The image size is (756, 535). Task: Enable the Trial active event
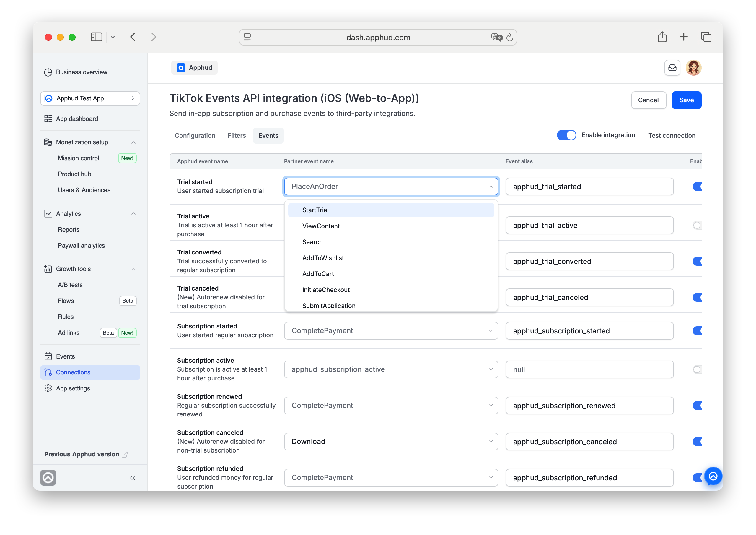coord(697,225)
